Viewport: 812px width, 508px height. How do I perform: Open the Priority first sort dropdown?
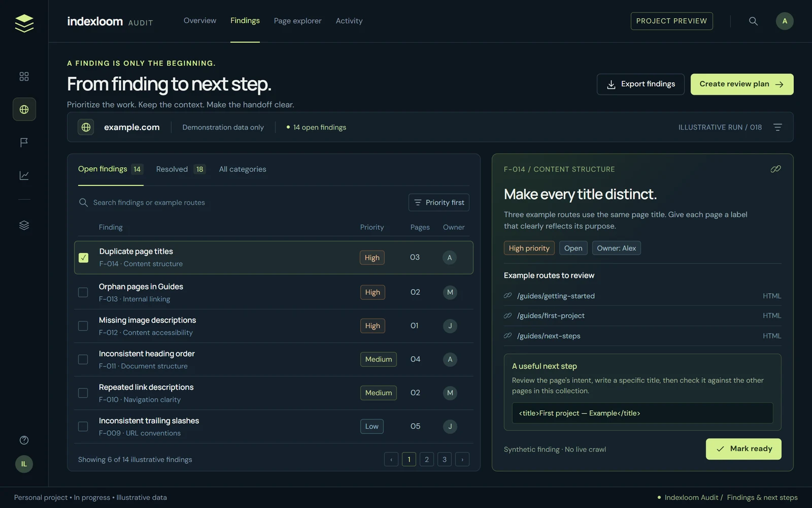[439, 202]
